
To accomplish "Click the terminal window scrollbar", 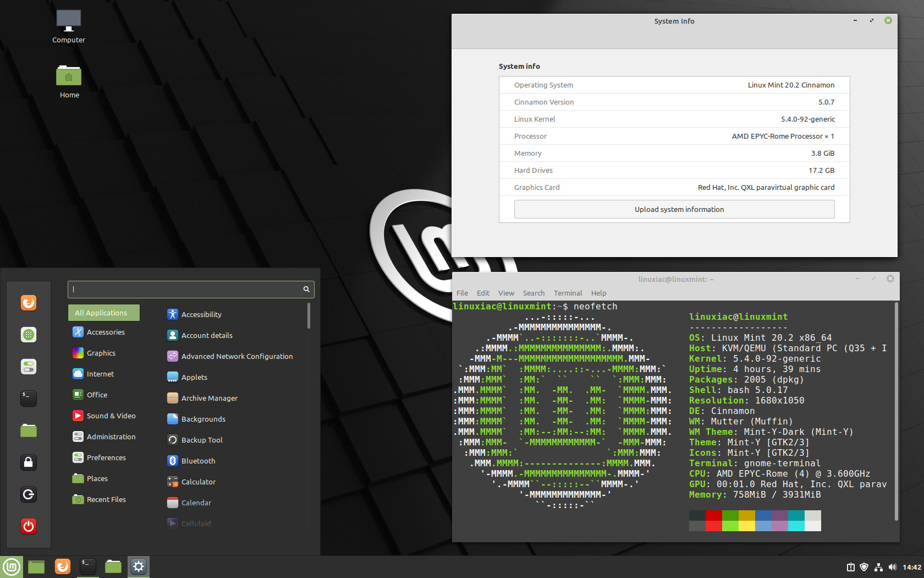I will [x=897, y=411].
